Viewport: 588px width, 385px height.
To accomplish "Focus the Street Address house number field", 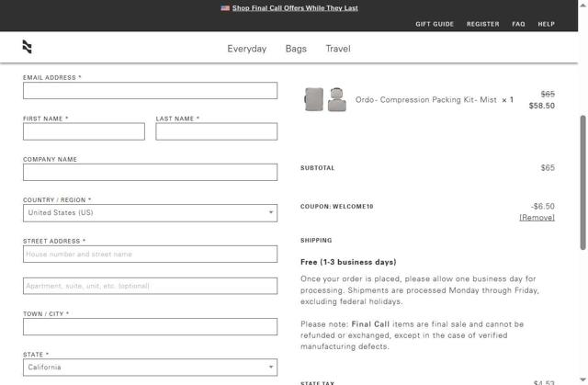I will [x=150, y=254].
